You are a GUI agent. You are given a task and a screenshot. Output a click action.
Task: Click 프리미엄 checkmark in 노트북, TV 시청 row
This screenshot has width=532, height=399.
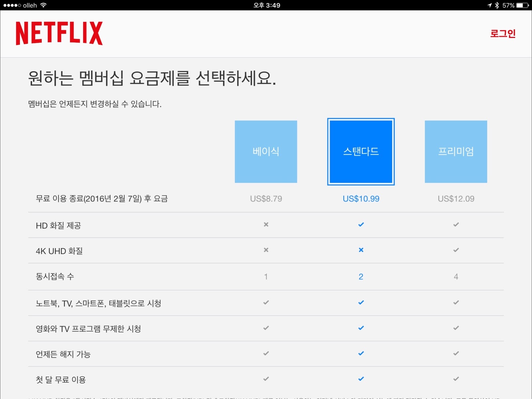(456, 302)
